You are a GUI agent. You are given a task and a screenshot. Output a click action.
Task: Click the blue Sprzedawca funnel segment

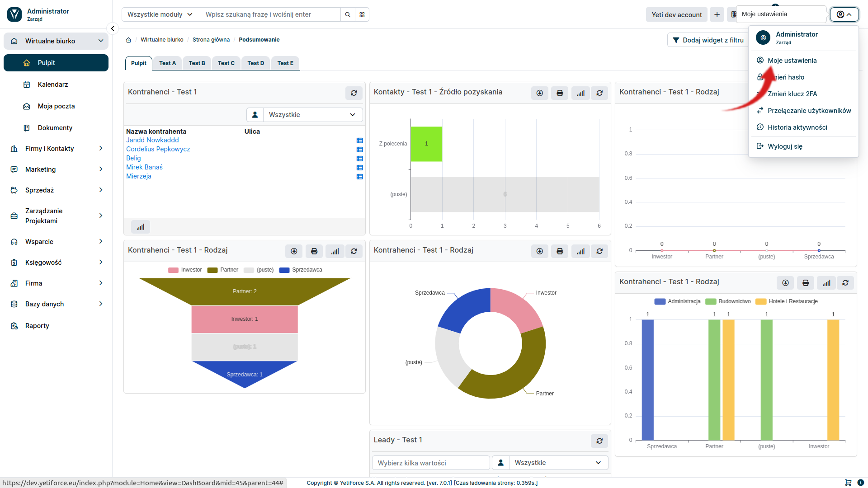pos(245,373)
